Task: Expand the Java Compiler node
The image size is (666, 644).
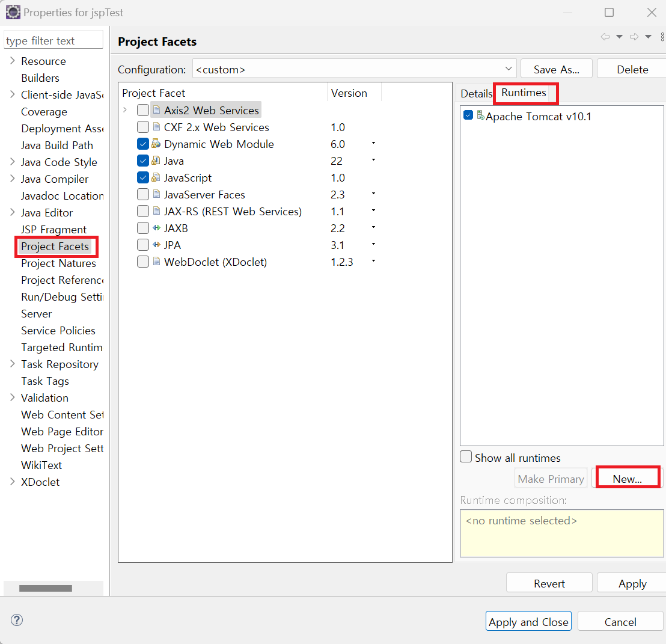Action: (x=12, y=179)
